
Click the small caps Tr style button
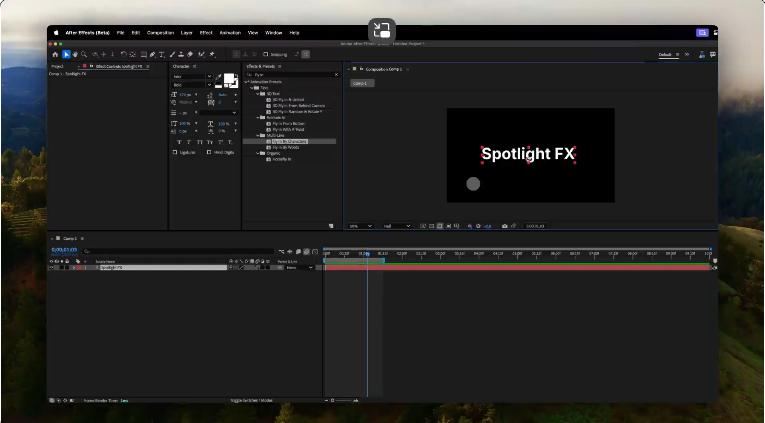tap(210, 142)
